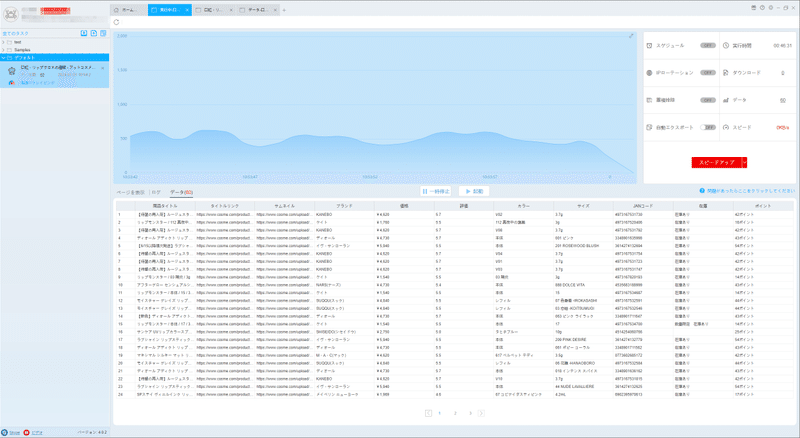
Task: Expand the test folder
Action: (3, 42)
